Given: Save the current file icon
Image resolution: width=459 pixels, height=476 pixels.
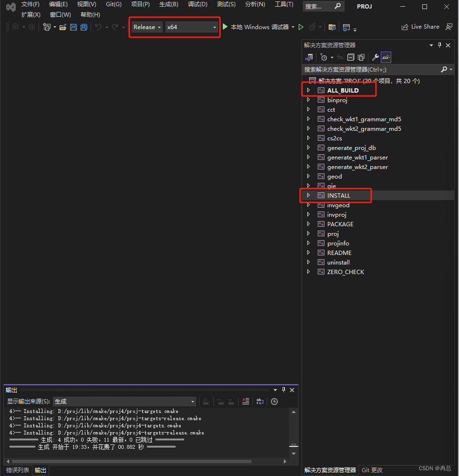Looking at the screenshot, I should tap(73, 27).
